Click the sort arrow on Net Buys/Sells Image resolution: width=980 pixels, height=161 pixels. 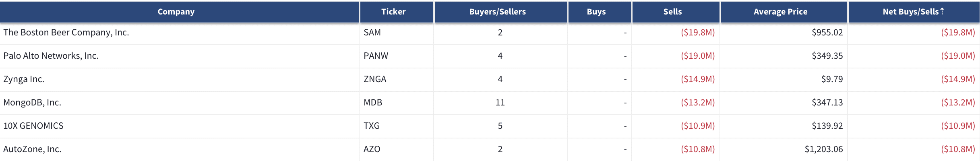942,11
